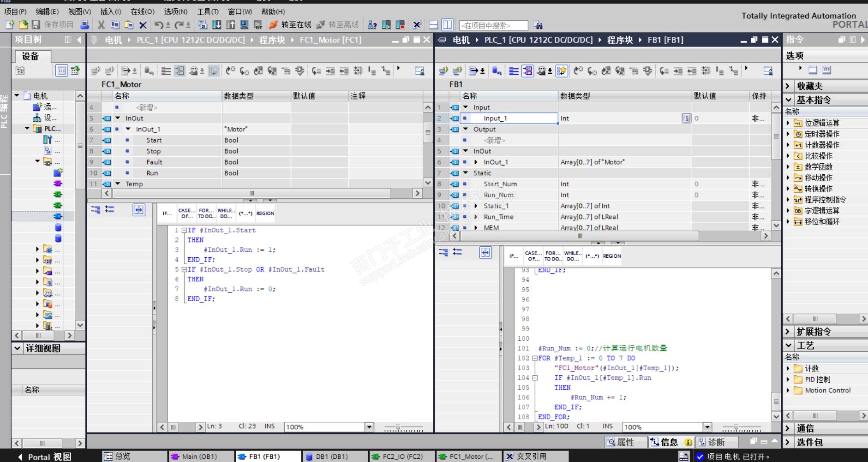This screenshot has width=868, height=462.
Task: Click the 转至在线 go online button
Action: 291,25
